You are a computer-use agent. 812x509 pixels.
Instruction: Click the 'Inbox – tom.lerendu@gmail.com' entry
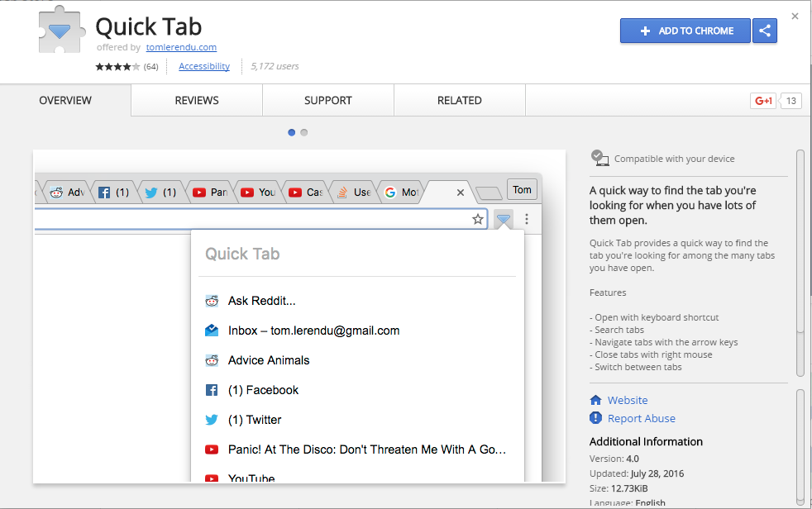click(x=314, y=331)
